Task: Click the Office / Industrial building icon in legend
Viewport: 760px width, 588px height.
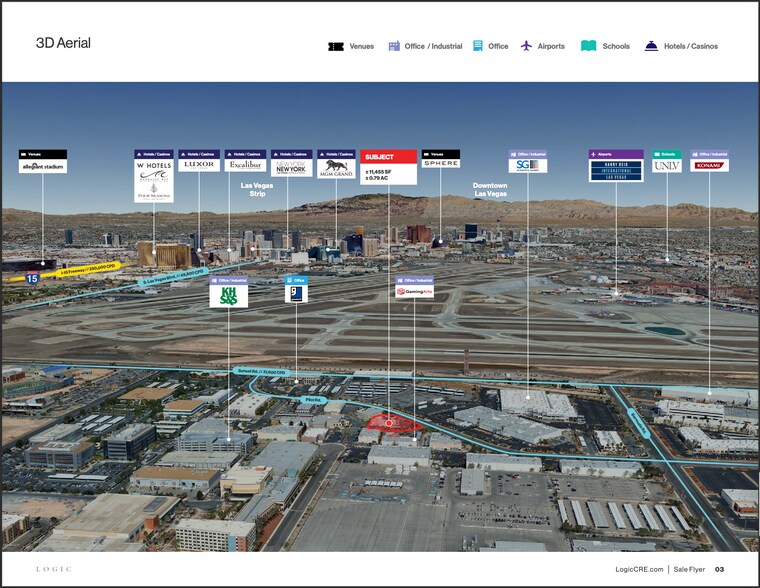Action: pyautogui.click(x=394, y=46)
